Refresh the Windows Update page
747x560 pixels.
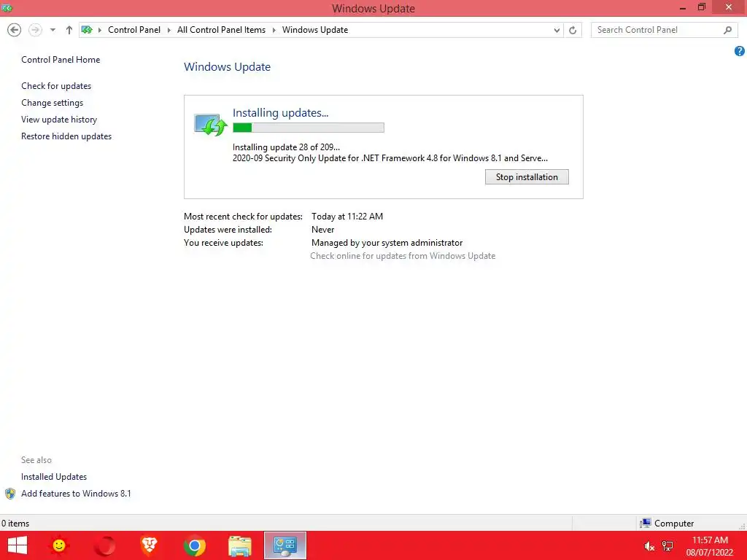coord(573,30)
